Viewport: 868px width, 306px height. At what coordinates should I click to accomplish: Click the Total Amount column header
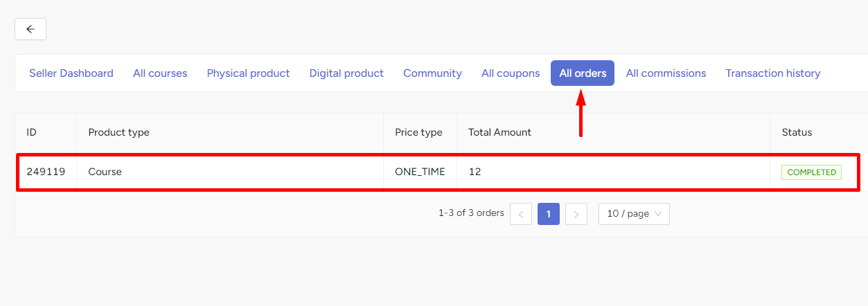pyautogui.click(x=499, y=132)
